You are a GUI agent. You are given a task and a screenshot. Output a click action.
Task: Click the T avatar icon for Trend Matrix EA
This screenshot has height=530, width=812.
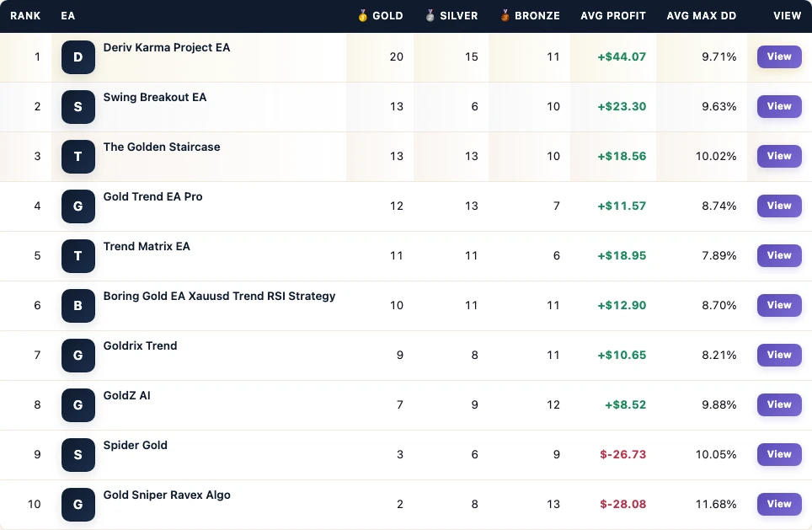pos(78,256)
